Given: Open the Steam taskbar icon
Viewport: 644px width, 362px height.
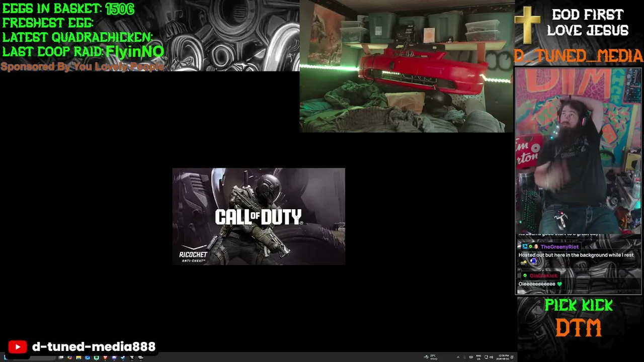Looking at the screenshot, I should (123, 357).
